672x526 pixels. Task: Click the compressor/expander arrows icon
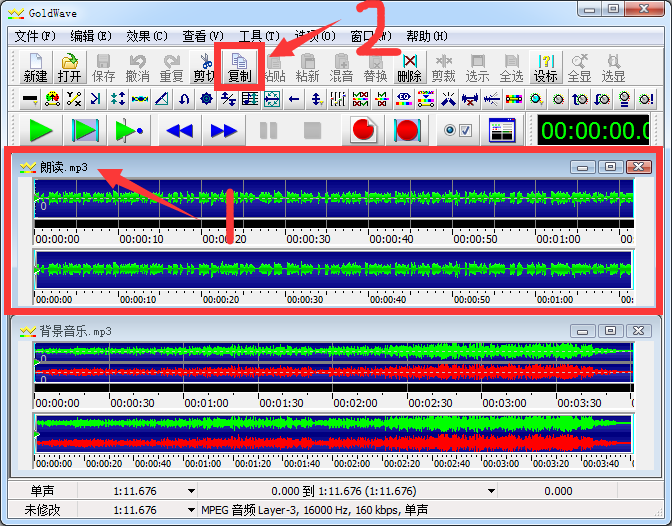[118, 99]
